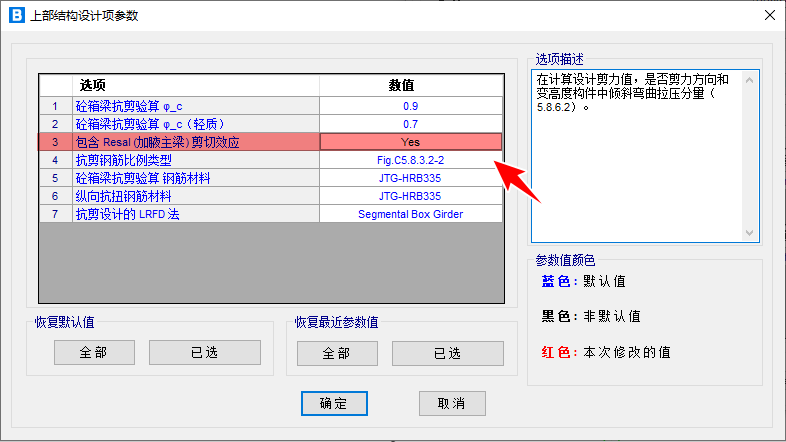Screen dimensions: 786x442
Task: Click scroll-down arrow in 选项描述 box
Action: coord(751,233)
